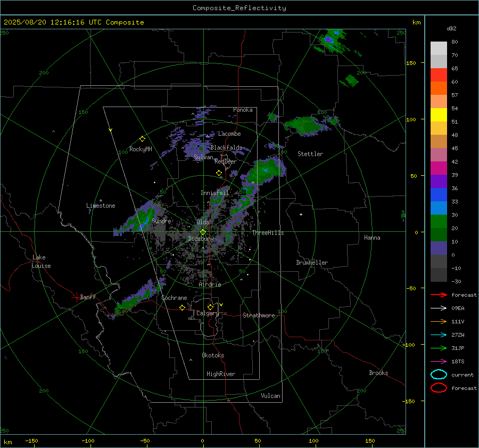Click the Airdrie label
The image size is (479, 448).
click(210, 284)
